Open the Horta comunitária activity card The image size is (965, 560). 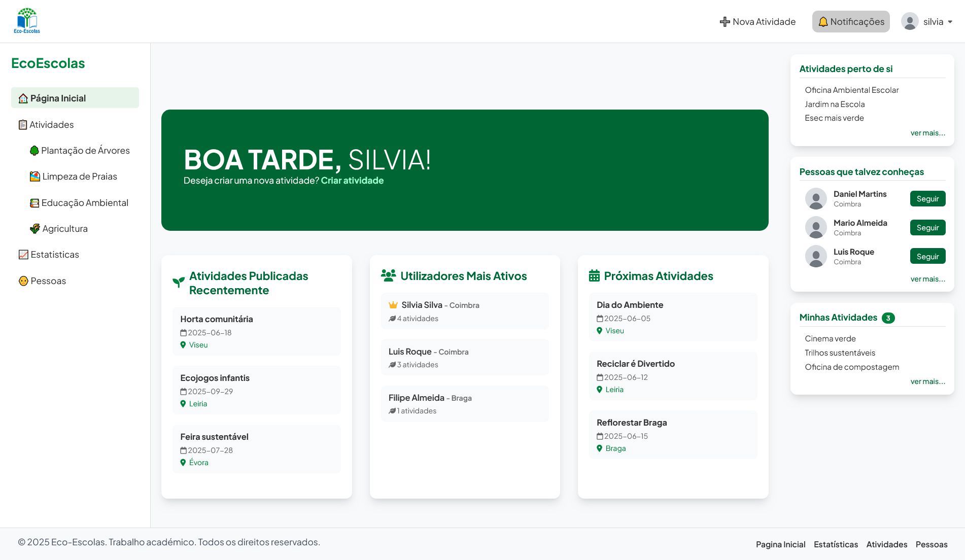[256, 331]
